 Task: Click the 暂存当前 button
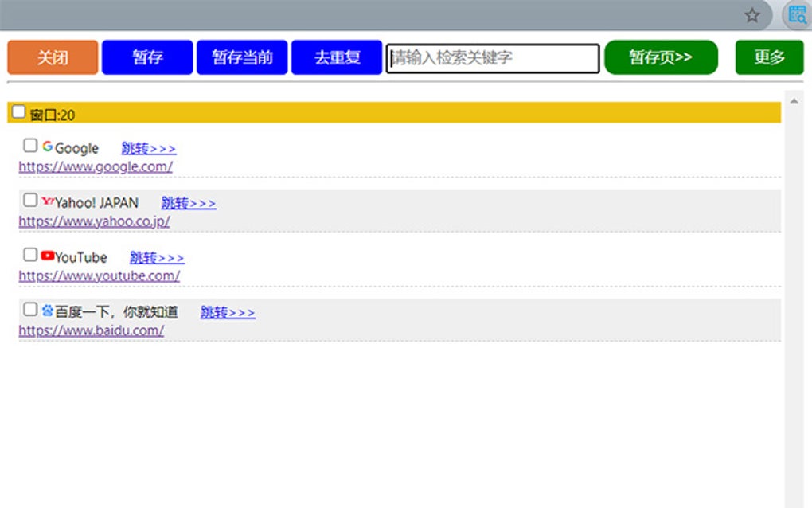[x=241, y=57]
